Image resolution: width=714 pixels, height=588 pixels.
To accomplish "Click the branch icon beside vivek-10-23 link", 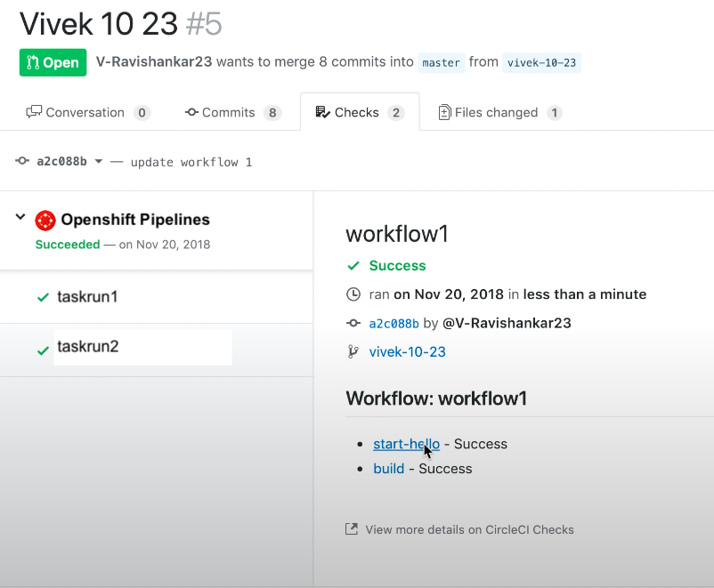I will 353,351.
